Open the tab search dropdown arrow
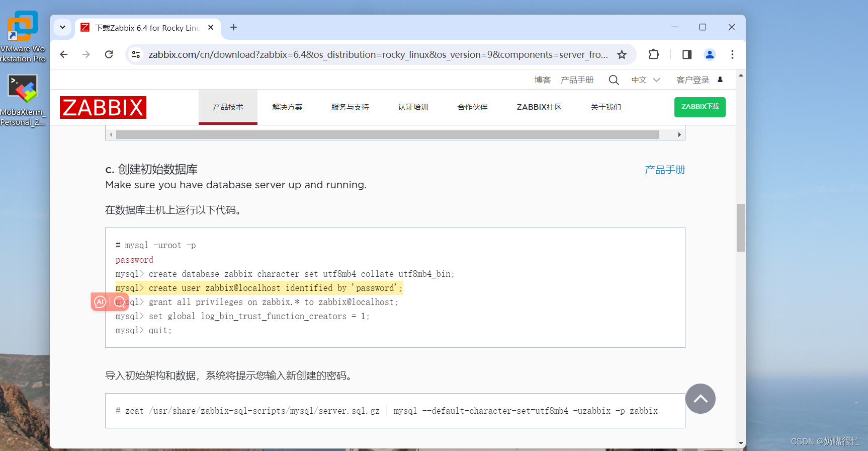 coord(62,27)
